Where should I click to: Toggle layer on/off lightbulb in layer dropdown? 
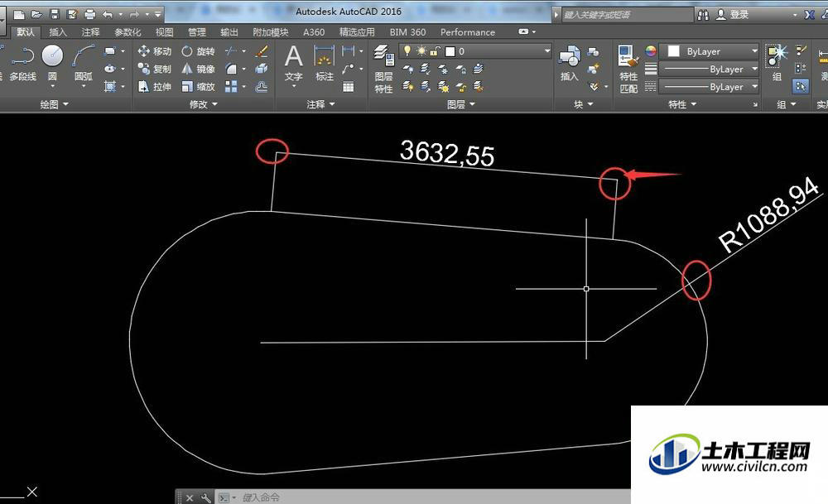[407, 50]
